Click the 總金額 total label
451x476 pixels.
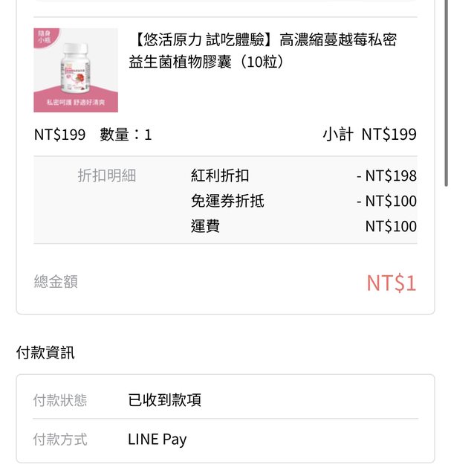pyautogui.click(x=56, y=282)
